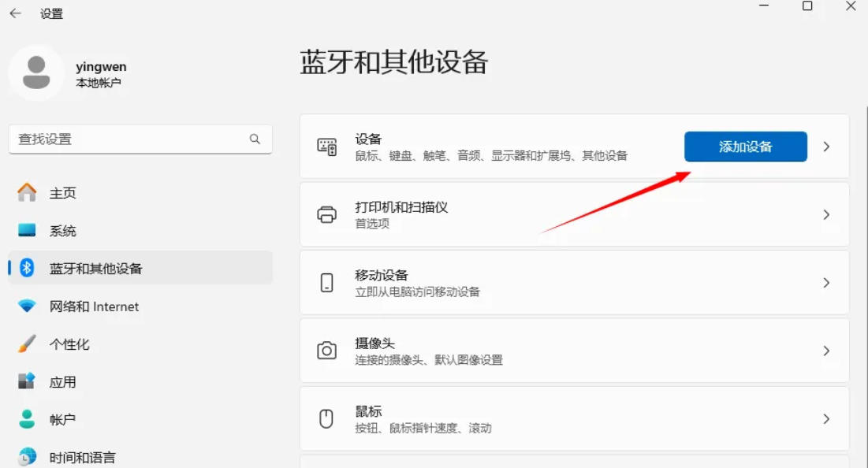Click the phone icon on the 移动设备 row
868x468 pixels.
pyautogui.click(x=327, y=283)
